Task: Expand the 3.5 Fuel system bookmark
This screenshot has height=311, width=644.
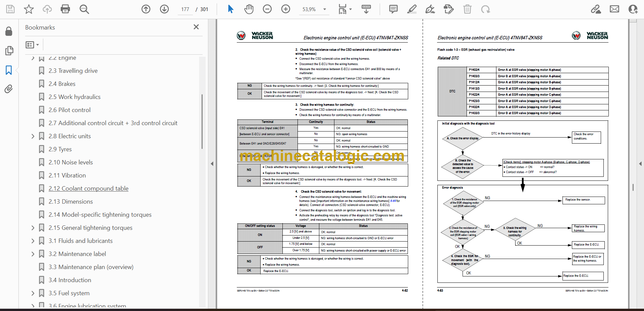Action: click(x=33, y=293)
